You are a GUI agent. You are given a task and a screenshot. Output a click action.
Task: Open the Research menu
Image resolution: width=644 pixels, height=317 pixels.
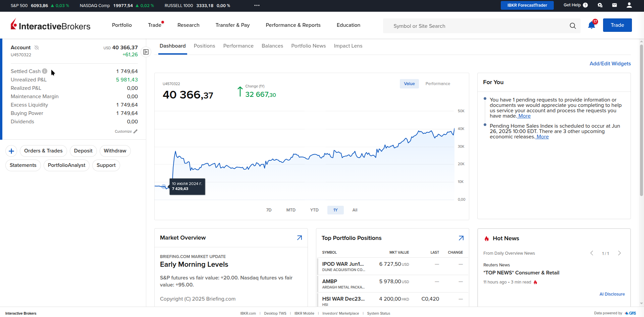click(189, 25)
